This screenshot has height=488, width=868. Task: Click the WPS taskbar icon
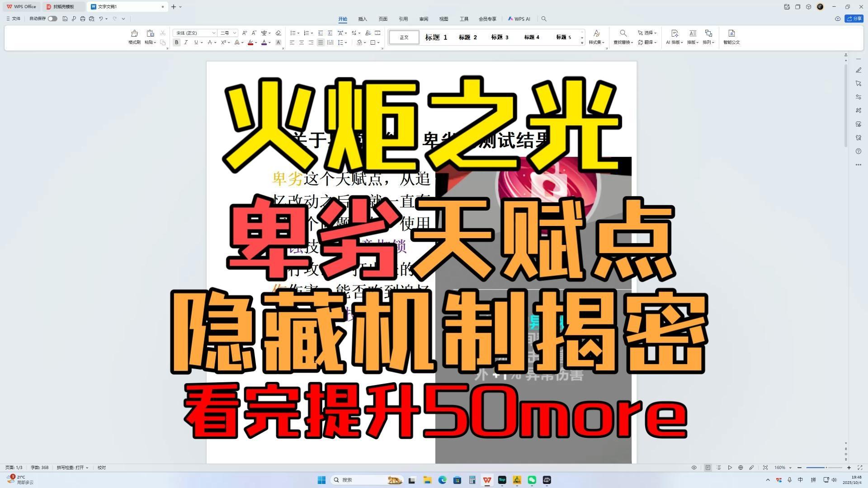(x=487, y=480)
